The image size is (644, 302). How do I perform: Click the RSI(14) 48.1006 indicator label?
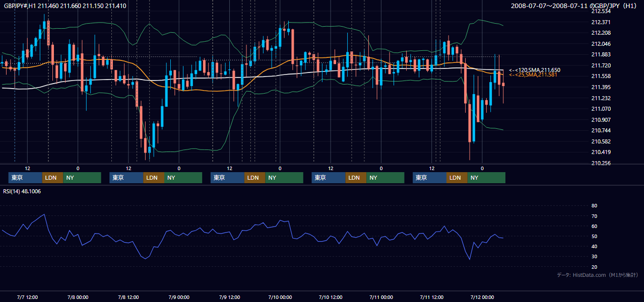coord(22,191)
